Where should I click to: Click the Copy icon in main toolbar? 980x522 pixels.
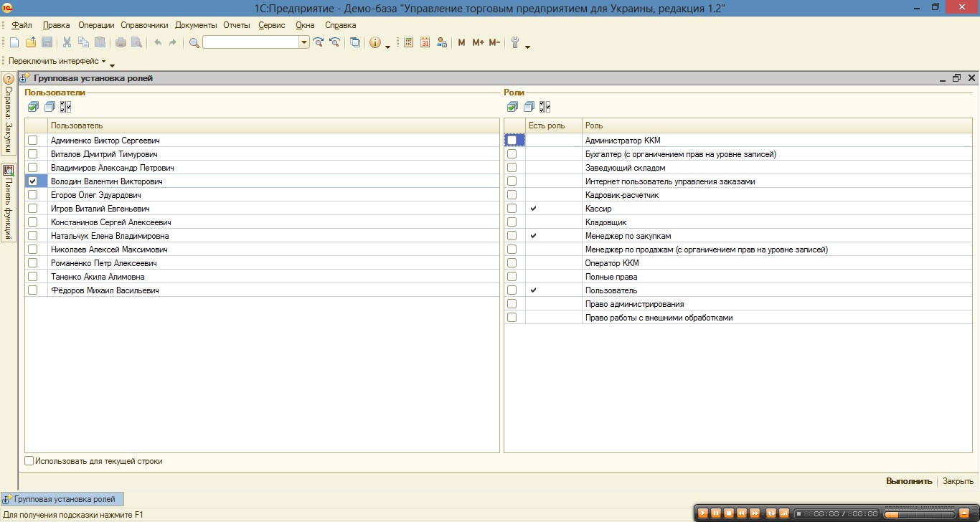click(x=83, y=42)
